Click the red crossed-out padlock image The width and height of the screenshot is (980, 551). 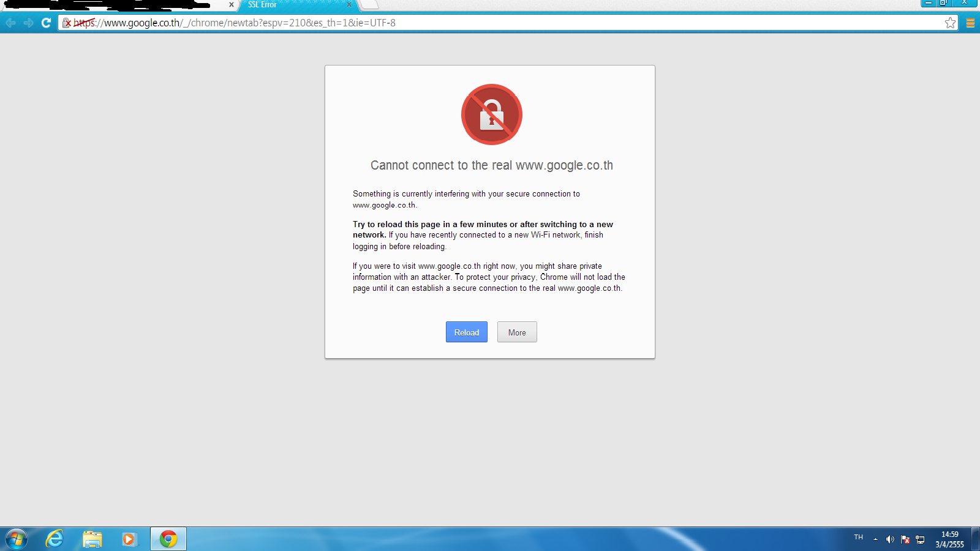492,114
